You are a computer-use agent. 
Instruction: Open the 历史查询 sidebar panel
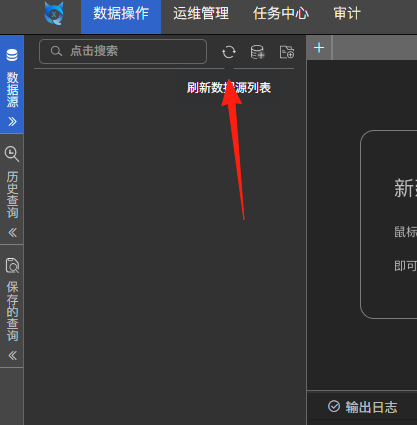coord(12,195)
